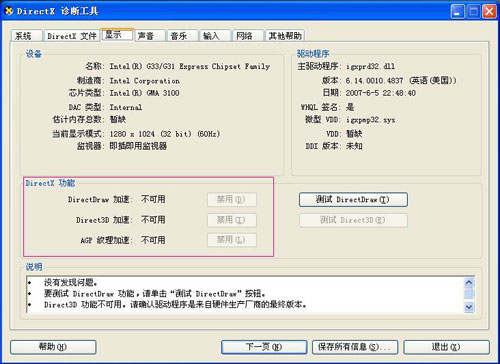Click 禁用 button for AGP 纹理加速
This screenshot has width=500, height=364.
coord(232,240)
